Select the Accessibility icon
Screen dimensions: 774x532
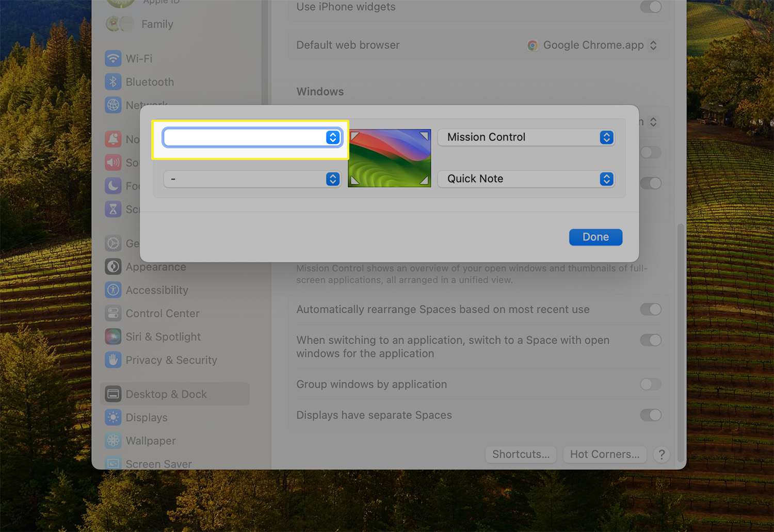point(113,290)
